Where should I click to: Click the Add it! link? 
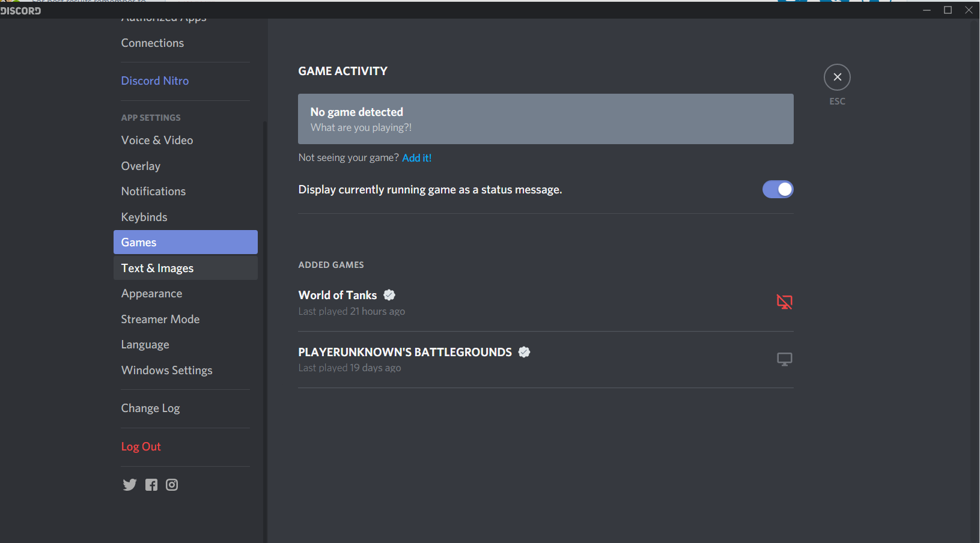pyautogui.click(x=417, y=158)
